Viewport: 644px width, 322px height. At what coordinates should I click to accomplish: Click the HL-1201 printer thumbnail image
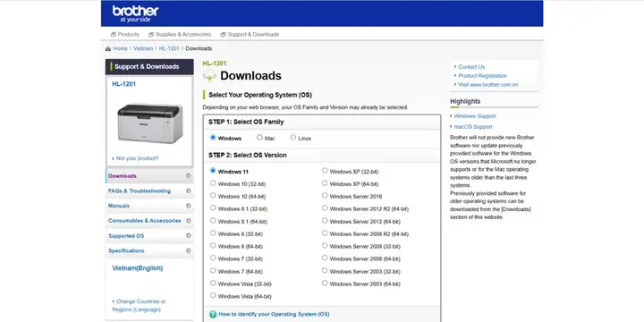[x=150, y=123]
